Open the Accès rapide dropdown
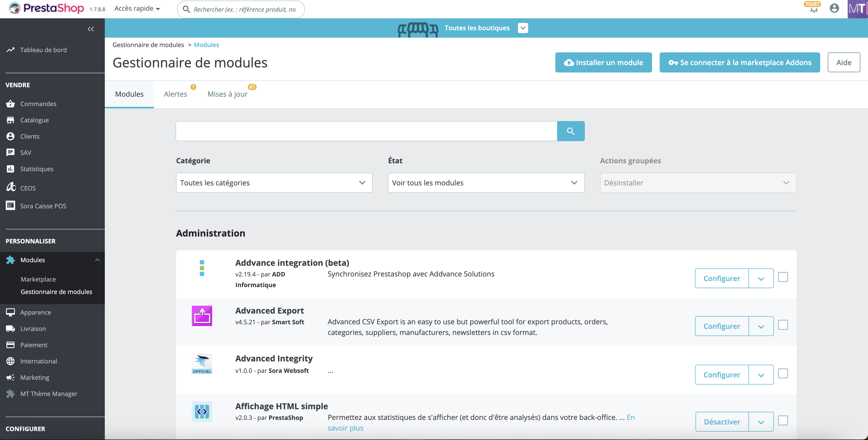This screenshot has height=440, width=868. [137, 8]
